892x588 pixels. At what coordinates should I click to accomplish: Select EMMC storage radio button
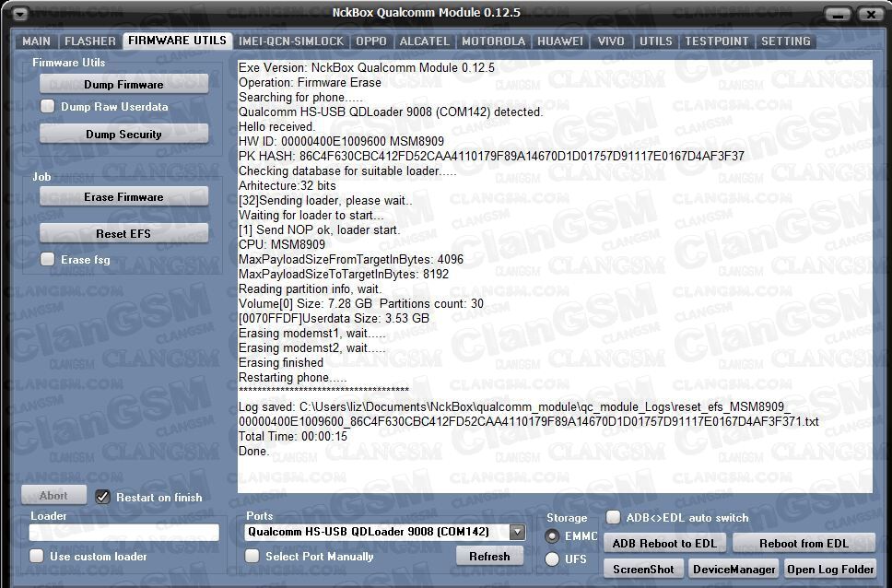click(x=552, y=536)
